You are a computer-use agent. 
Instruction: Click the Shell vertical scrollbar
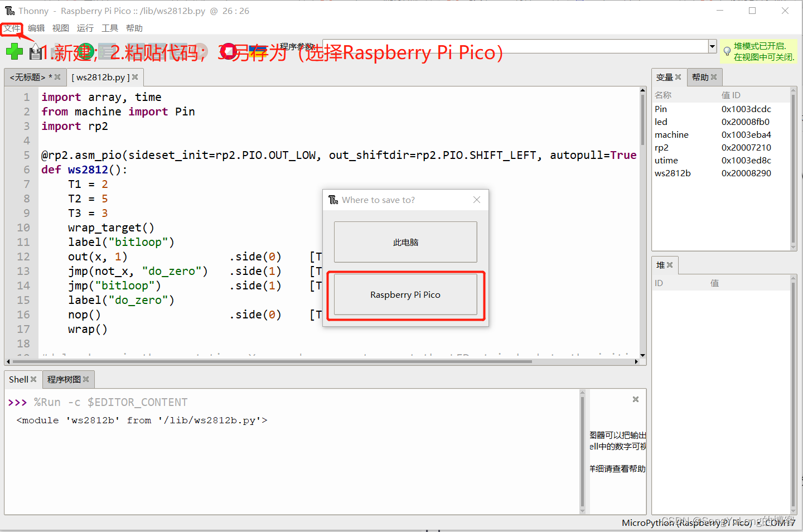pos(583,451)
